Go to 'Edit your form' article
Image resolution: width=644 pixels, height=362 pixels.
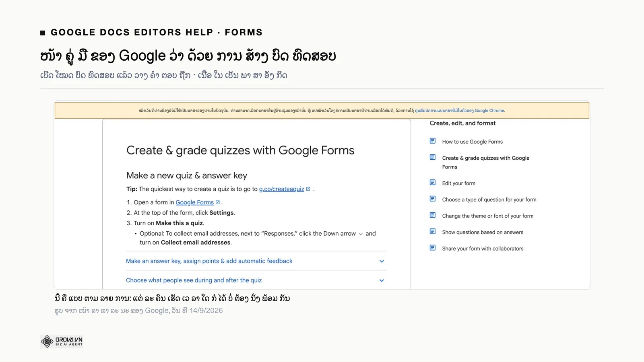458,183
